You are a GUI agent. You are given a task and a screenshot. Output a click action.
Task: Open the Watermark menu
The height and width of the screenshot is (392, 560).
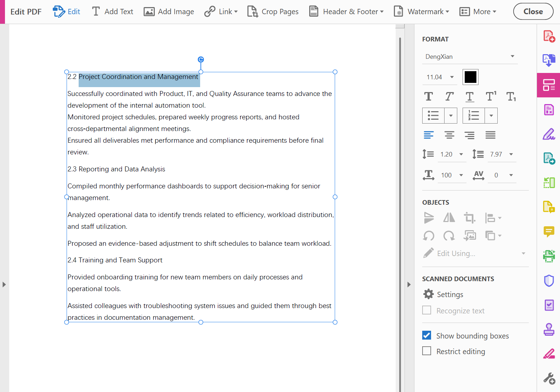click(422, 12)
